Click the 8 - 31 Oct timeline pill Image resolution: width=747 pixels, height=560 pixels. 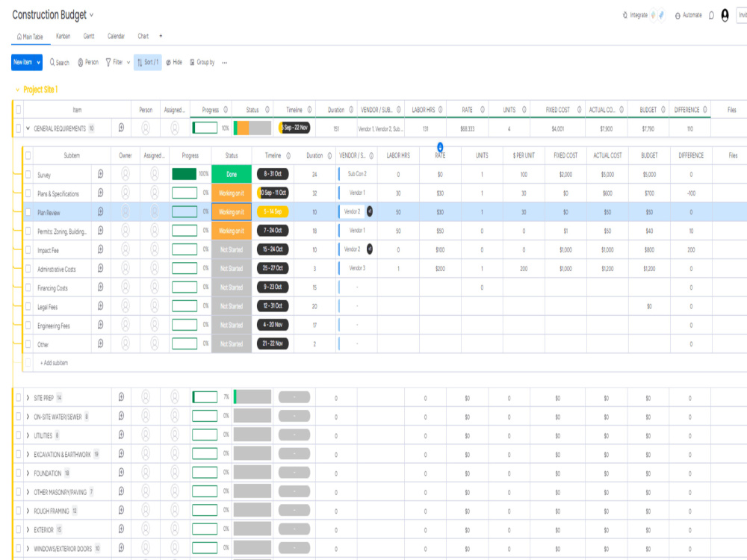273,174
